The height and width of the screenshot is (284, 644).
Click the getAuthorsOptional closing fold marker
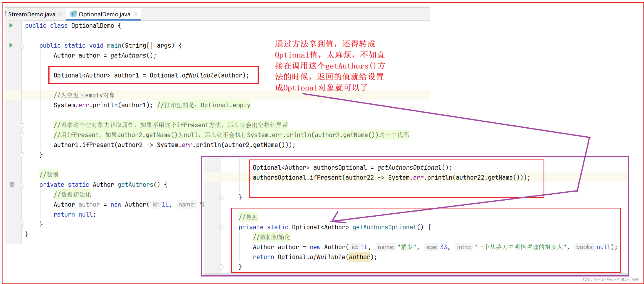pos(221,267)
